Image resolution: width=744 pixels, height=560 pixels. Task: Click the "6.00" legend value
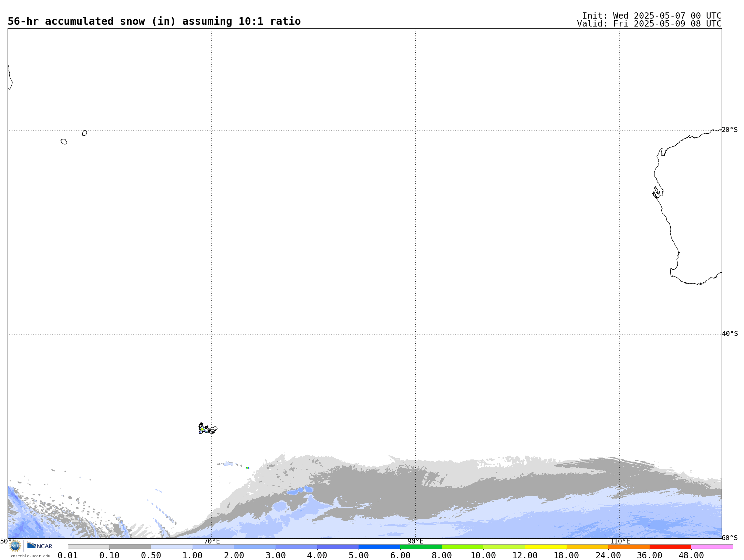400,556
